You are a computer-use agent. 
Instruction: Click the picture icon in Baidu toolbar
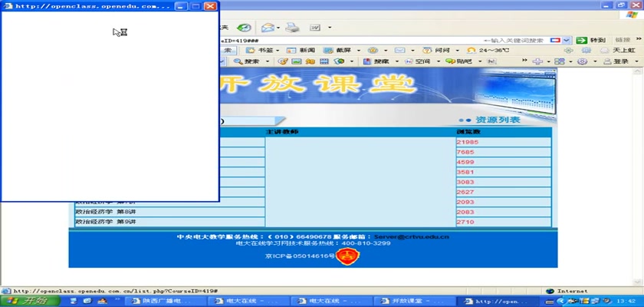[x=296, y=61]
